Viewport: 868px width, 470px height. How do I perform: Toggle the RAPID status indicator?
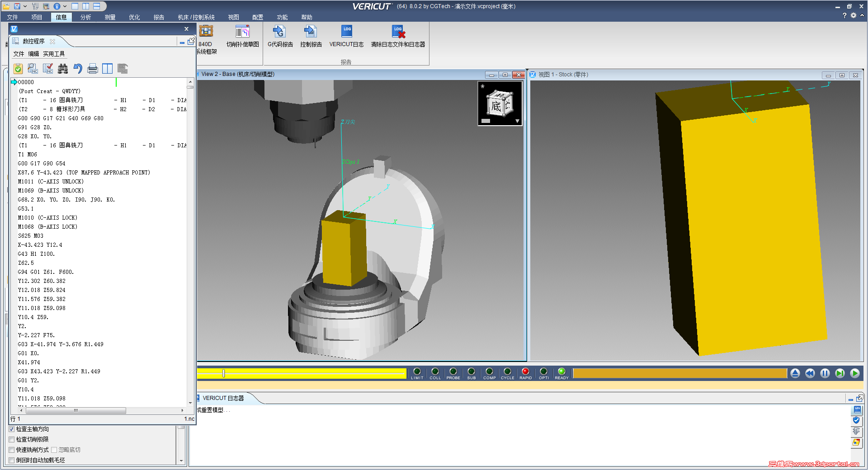pos(525,374)
